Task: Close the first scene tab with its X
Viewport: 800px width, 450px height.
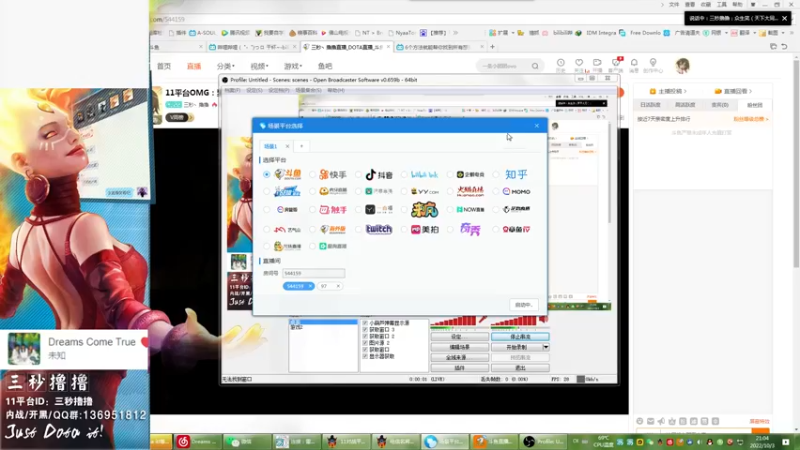Action: 287,146
